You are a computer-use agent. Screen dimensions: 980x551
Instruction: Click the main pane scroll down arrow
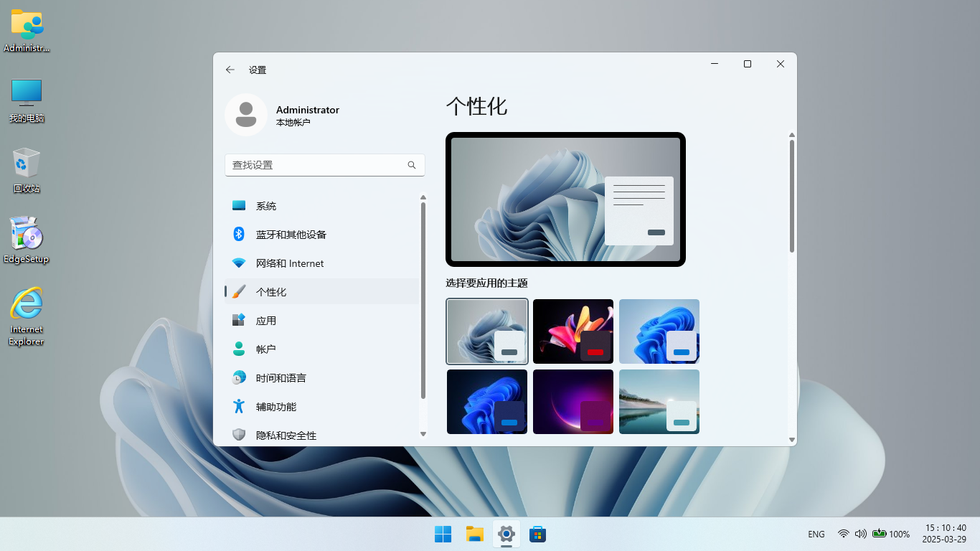[792, 440]
